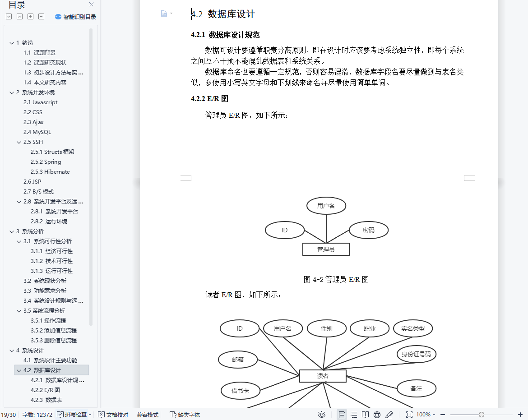Collapse the 3.1 系统可行性分析 node
The width and height of the screenshot is (528, 420).
19,242
